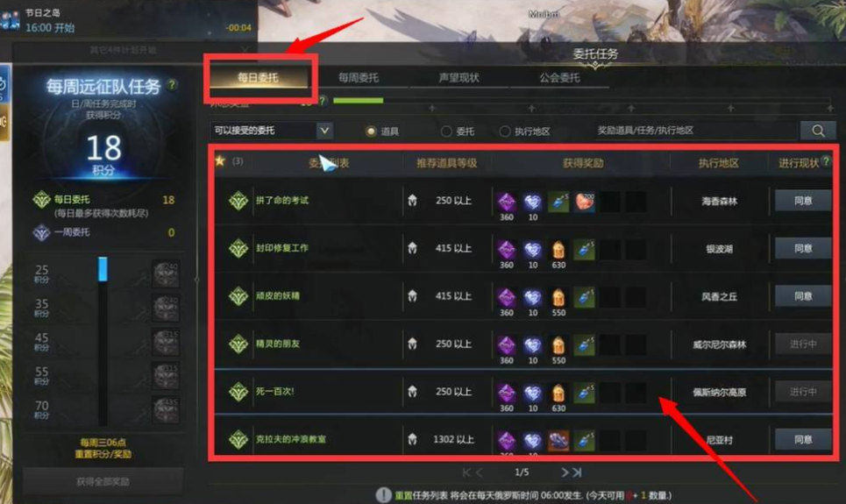
Task: Click 同意 for 拼了命的考试 quest
Action: tap(803, 201)
